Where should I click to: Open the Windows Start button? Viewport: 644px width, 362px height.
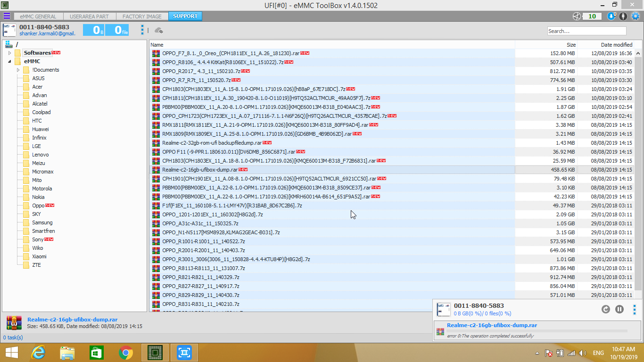pos(11,353)
